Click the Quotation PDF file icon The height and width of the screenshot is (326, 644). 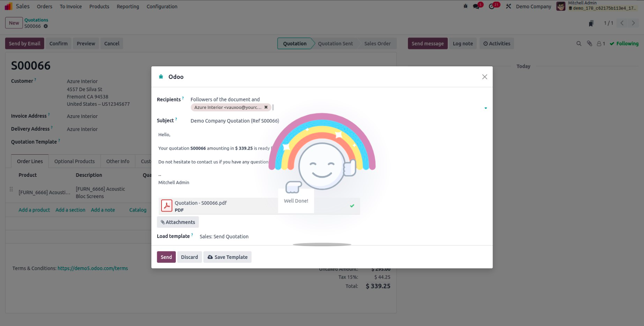(167, 206)
